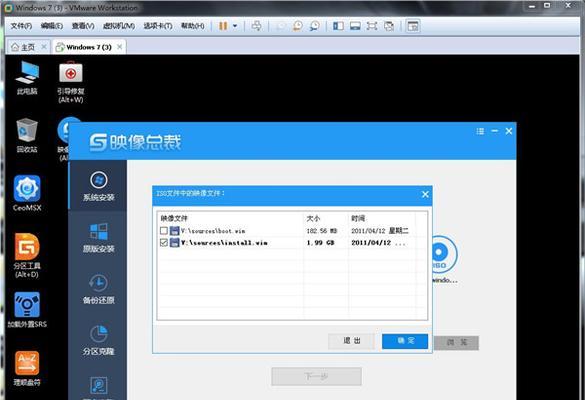Close the 映像总裁 window

tap(509, 131)
